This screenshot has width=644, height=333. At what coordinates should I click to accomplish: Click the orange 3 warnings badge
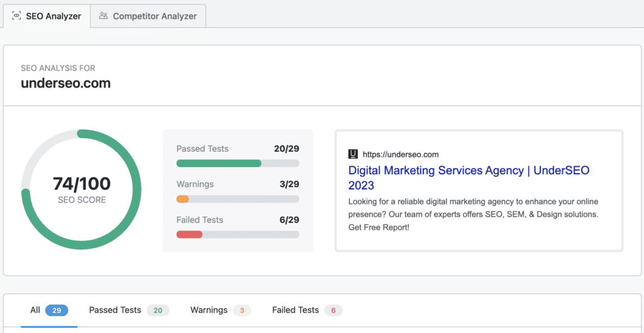point(242,310)
